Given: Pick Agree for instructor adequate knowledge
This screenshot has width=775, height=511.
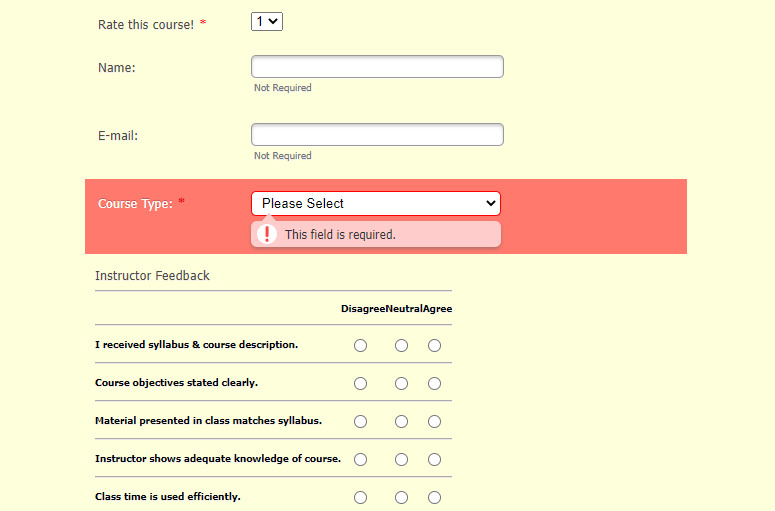Looking at the screenshot, I should [x=434, y=460].
